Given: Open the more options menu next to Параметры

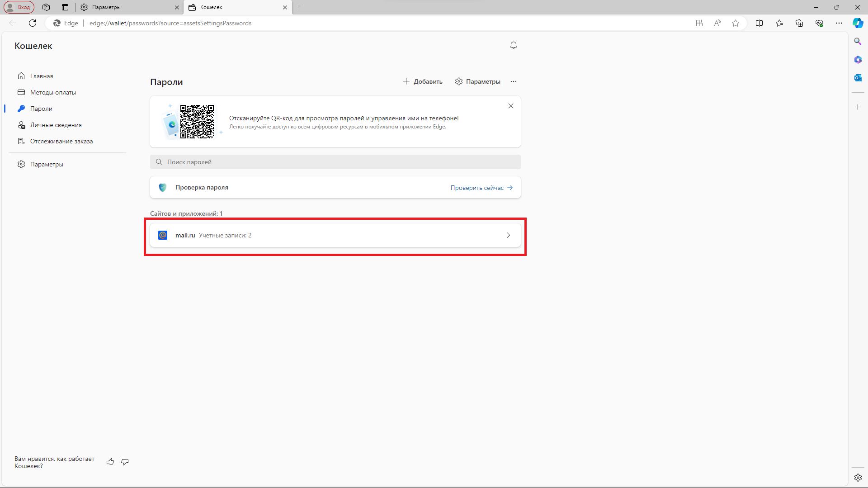Looking at the screenshot, I should point(513,81).
